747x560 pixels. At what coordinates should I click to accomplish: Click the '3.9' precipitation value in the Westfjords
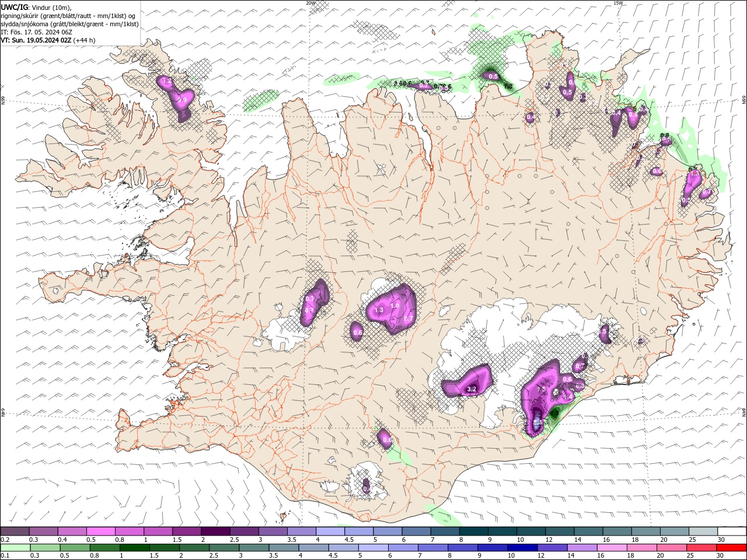tap(182, 100)
